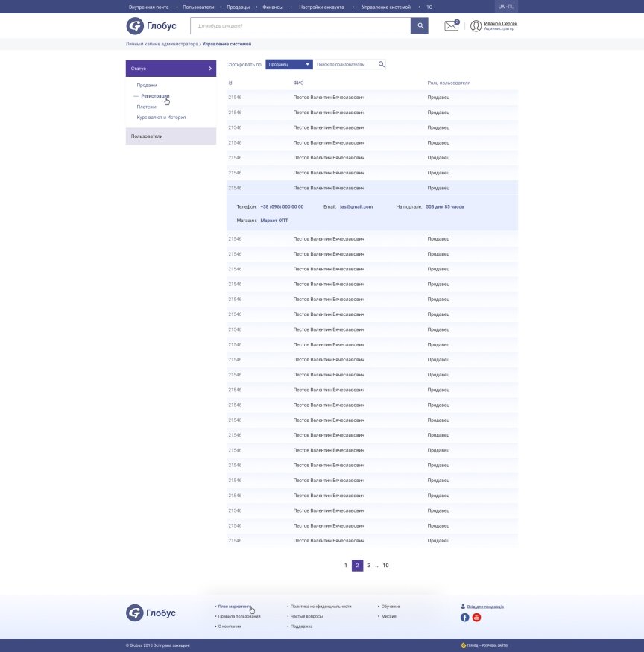
Task: Open the План маркетинга footer link
Action: pyautogui.click(x=235, y=607)
